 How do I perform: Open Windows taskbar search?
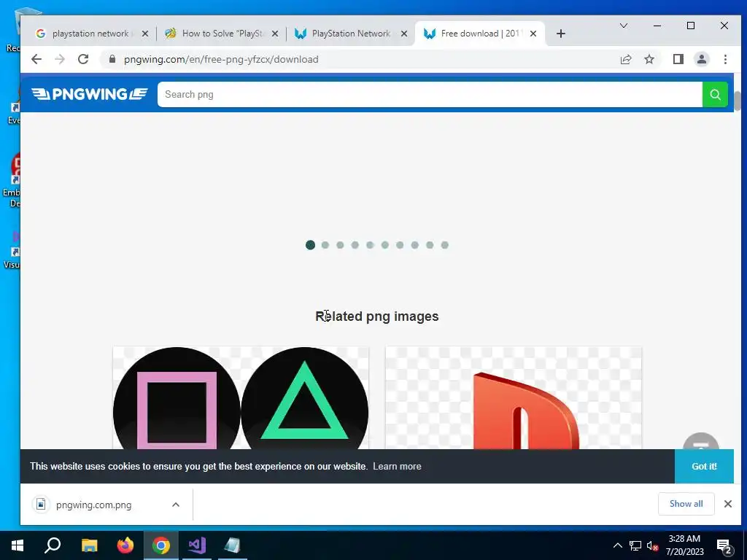[53, 545]
